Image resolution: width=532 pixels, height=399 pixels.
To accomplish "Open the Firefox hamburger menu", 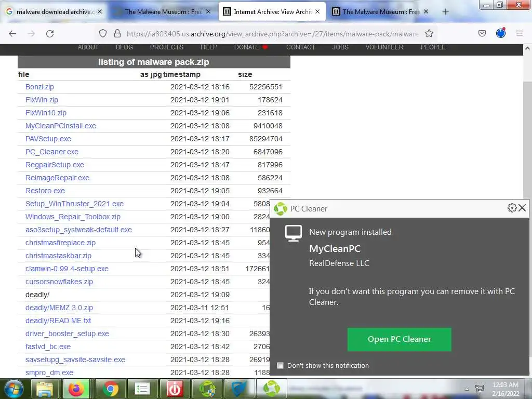I will (520, 33).
